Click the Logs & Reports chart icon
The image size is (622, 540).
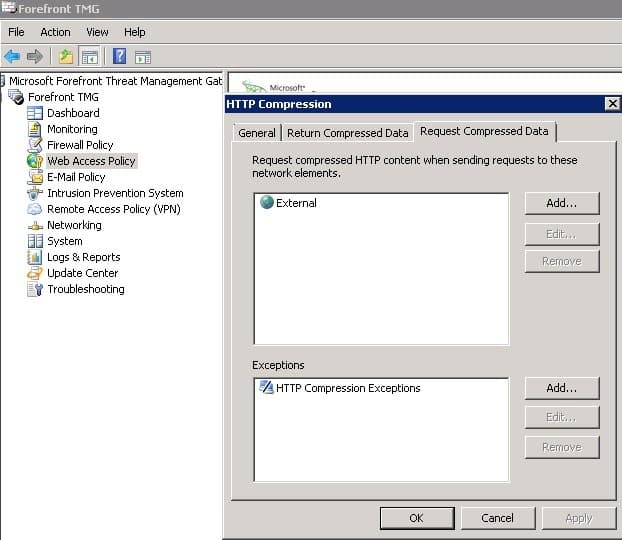[x=35, y=257]
